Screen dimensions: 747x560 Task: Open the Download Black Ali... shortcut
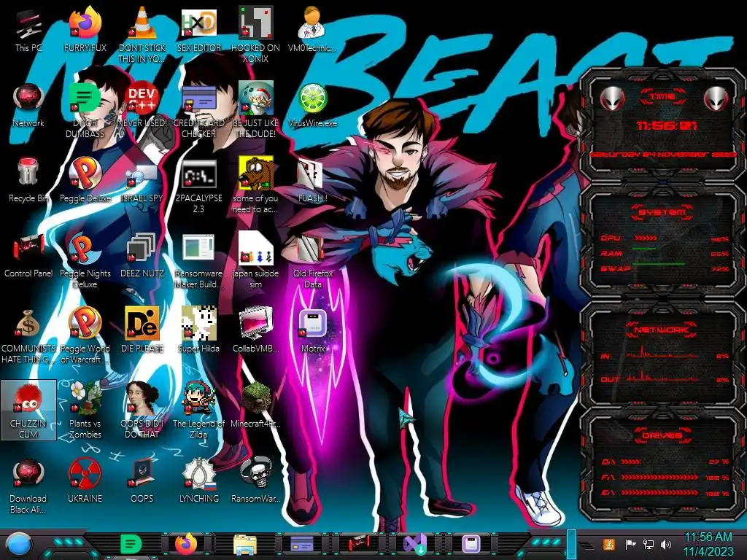[x=28, y=486]
